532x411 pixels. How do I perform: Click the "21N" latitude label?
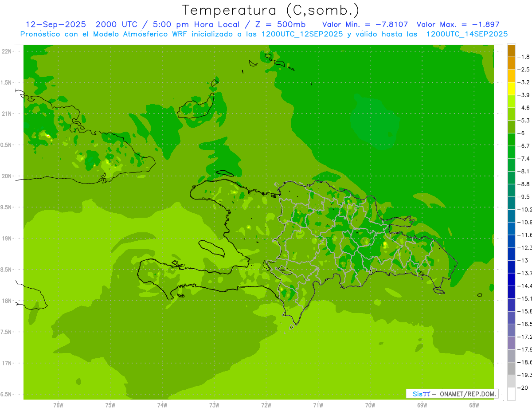point(7,114)
